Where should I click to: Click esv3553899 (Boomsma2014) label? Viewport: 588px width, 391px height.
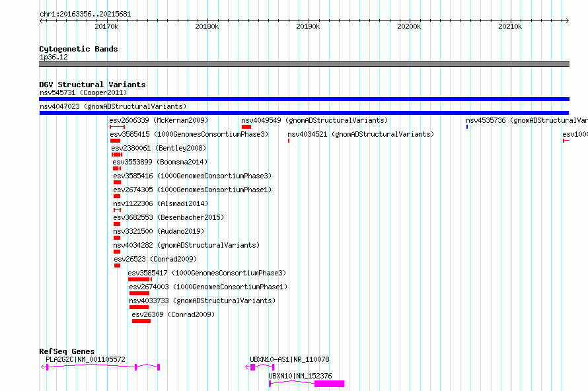(160, 162)
